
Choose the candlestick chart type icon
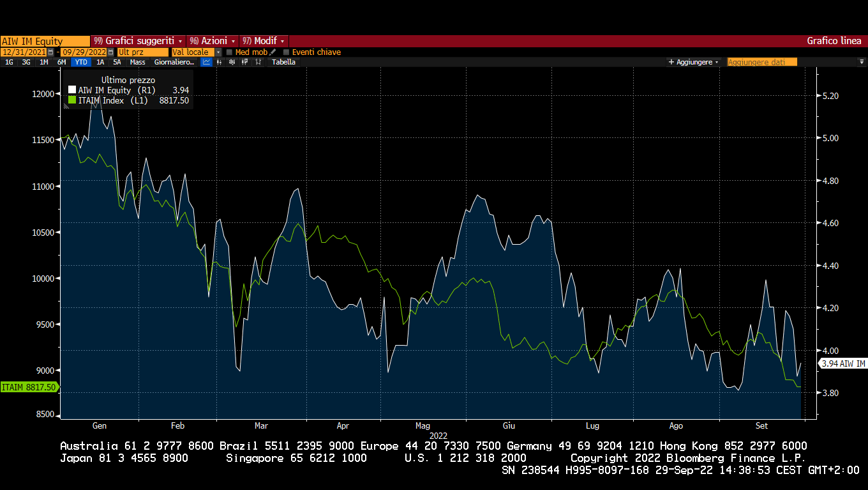(232, 62)
